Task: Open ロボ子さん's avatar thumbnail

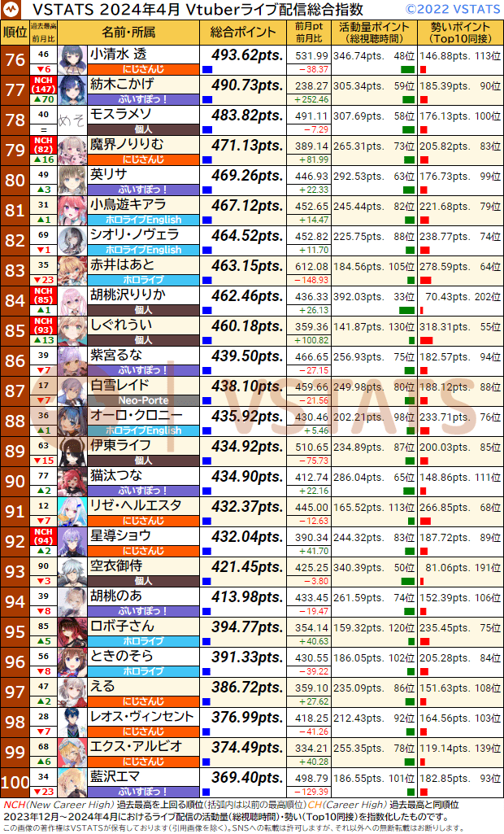Action: [x=72, y=632]
